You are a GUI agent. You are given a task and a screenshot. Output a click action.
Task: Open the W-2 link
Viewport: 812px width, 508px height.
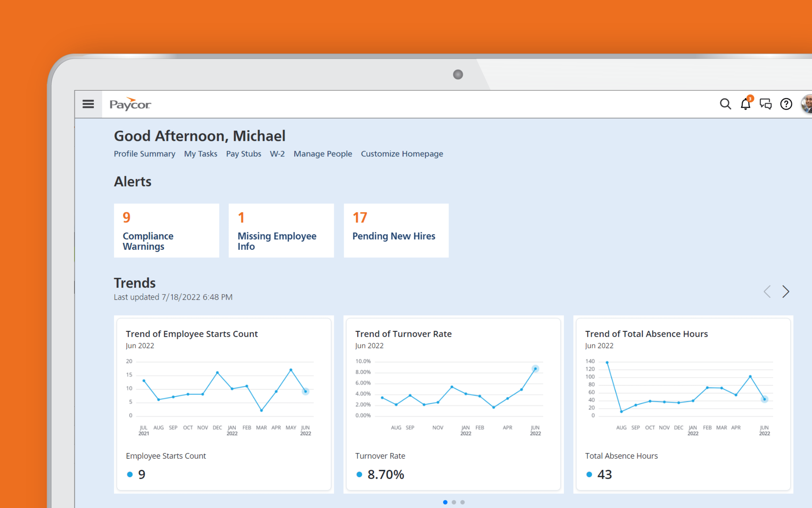(277, 154)
